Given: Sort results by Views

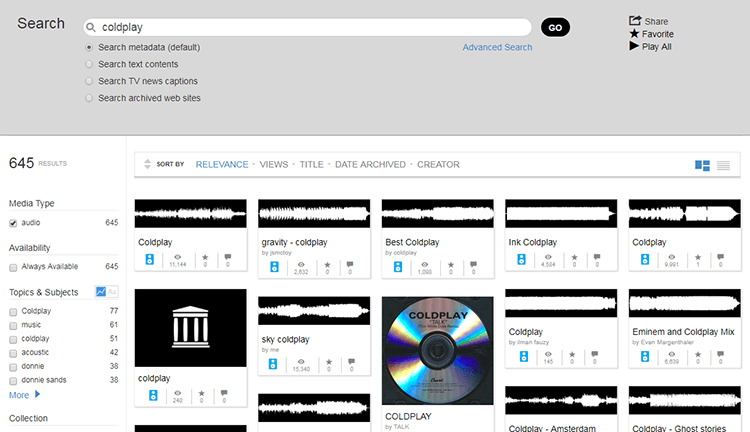Looking at the screenshot, I should (x=274, y=165).
